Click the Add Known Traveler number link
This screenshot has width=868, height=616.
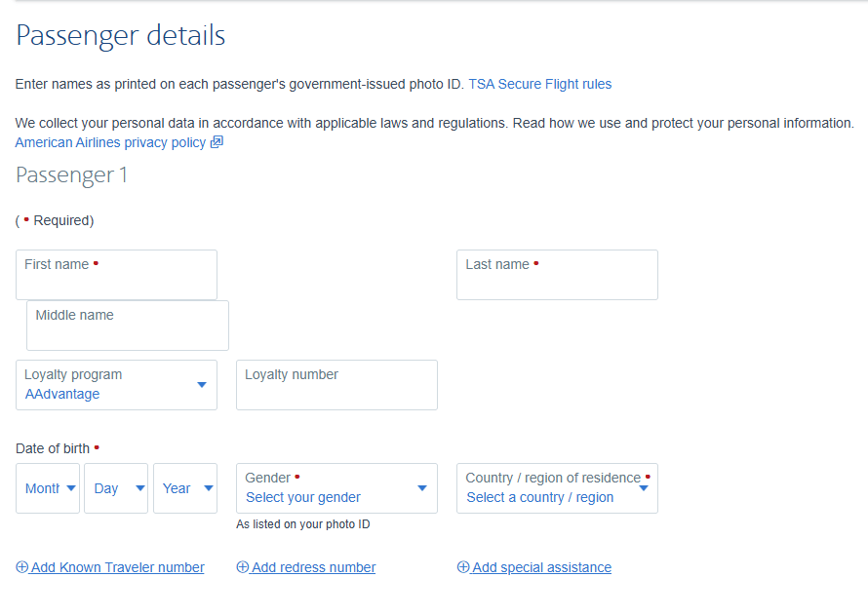click(117, 567)
